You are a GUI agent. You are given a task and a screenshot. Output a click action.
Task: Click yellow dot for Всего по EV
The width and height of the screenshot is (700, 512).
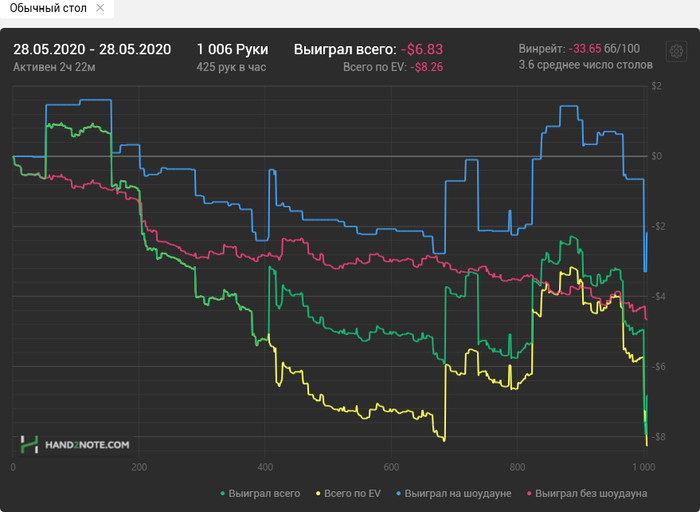[x=318, y=493]
